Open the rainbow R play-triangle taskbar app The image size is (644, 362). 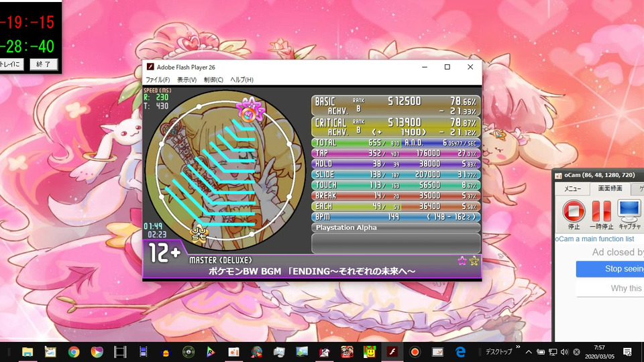211,352
